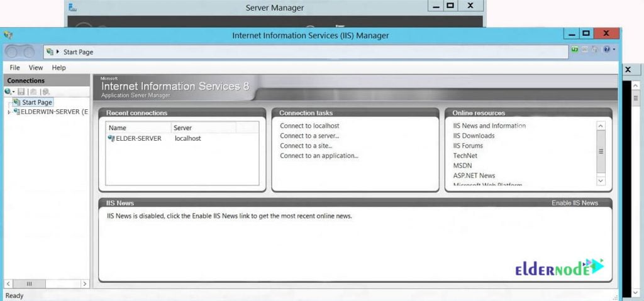Open the MSDN link

pyautogui.click(x=462, y=165)
